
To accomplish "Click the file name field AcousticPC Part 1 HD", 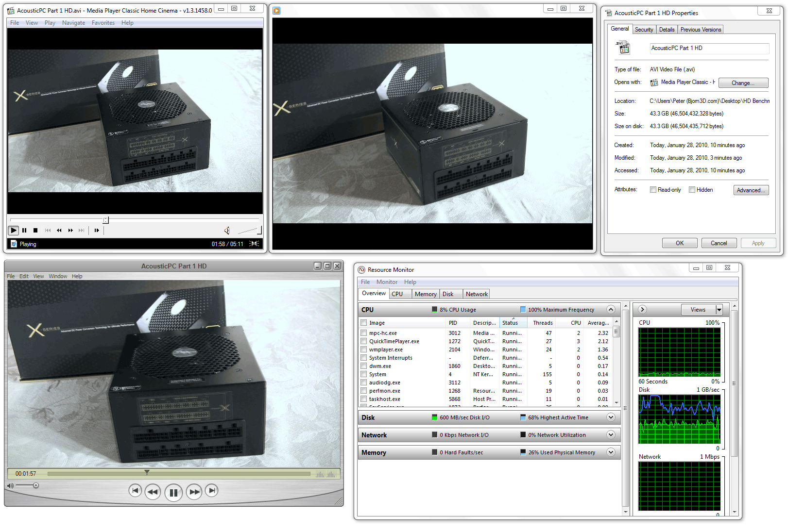I will [709, 48].
